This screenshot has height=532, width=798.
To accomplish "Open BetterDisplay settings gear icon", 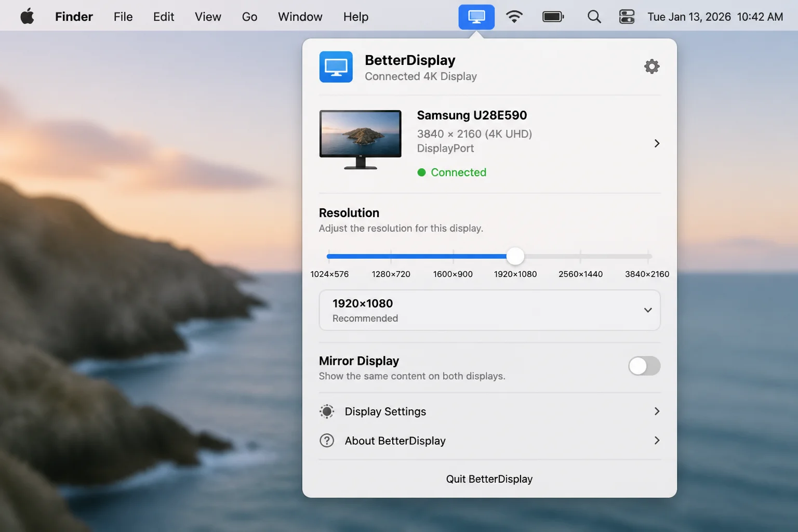I will (x=651, y=66).
